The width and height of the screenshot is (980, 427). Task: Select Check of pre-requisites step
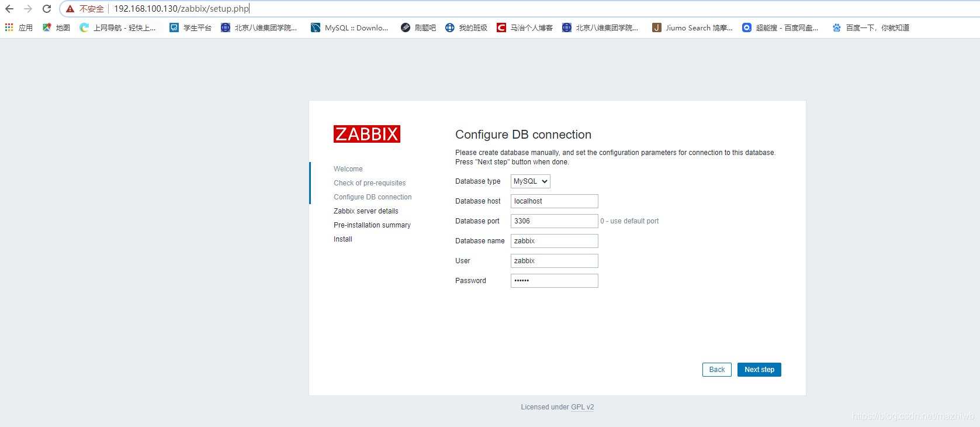point(370,183)
